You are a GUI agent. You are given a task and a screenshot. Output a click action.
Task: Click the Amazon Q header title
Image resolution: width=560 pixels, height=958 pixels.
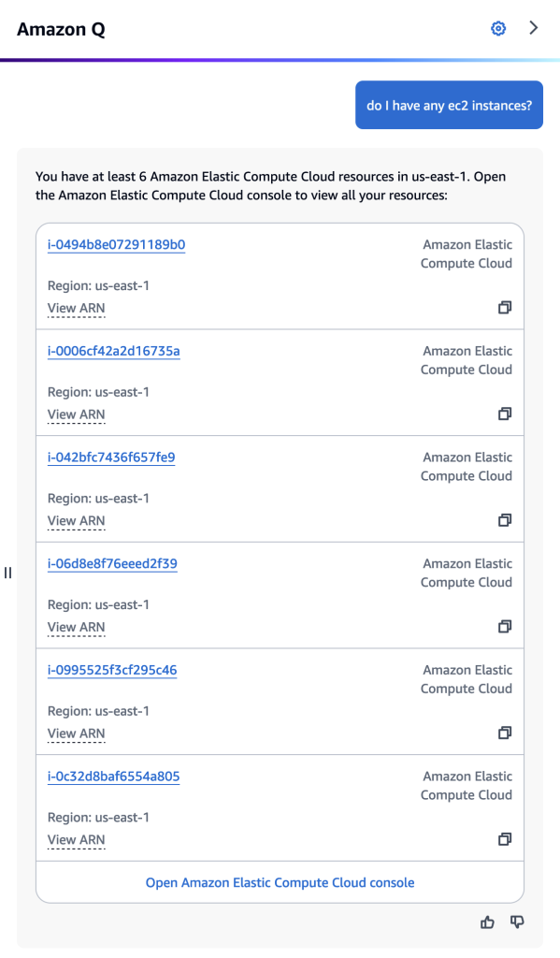(x=61, y=29)
